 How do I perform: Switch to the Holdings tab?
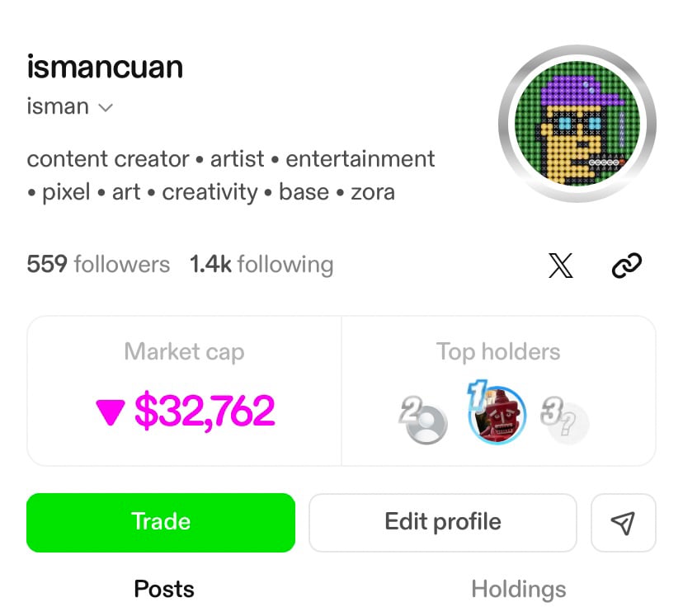point(518,590)
